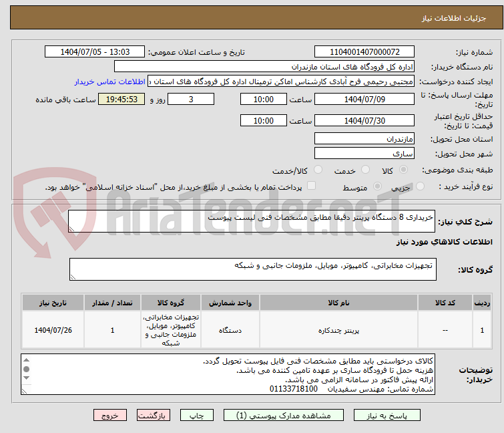Click the price validity time field 10:00
The image size is (504, 433).
263,121
